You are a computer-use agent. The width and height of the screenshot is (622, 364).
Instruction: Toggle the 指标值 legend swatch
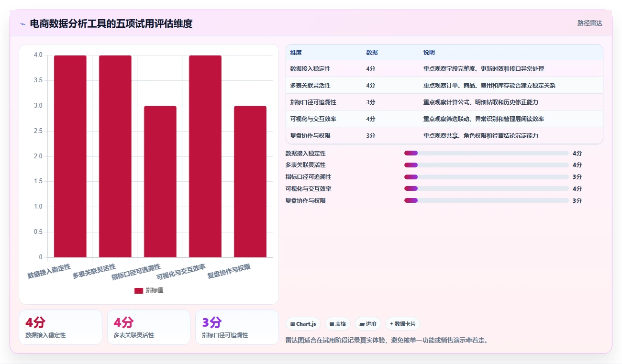tap(138, 290)
